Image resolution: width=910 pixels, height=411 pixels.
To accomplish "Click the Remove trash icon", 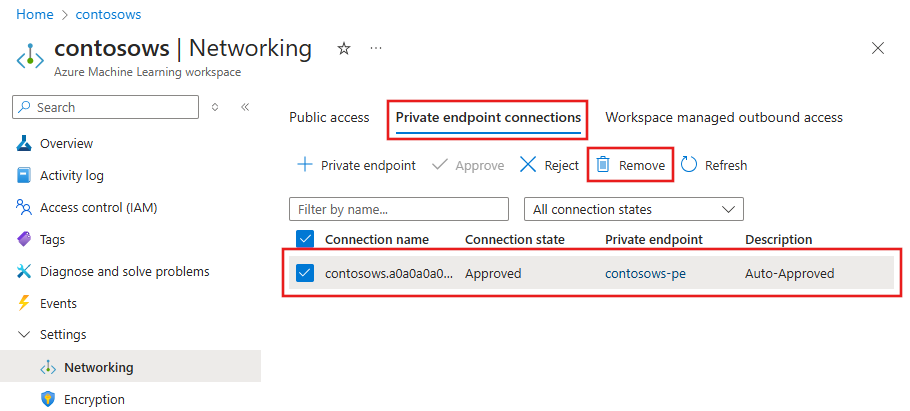I will [x=603, y=165].
